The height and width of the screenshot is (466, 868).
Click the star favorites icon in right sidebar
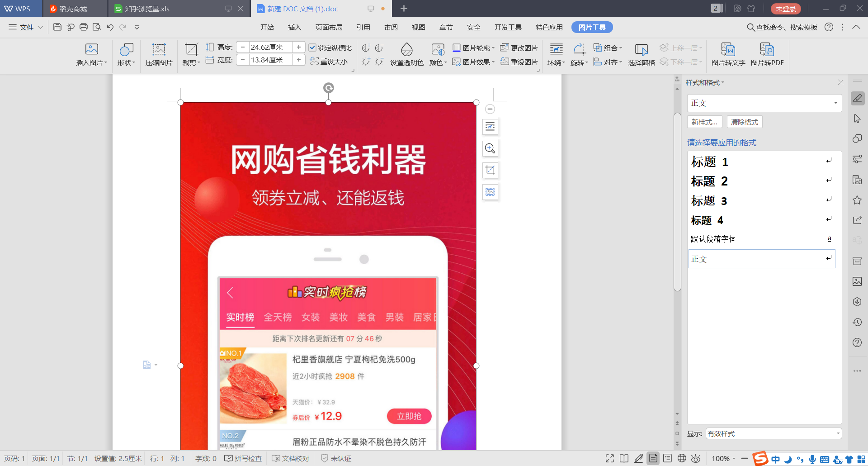tap(857, 200)
